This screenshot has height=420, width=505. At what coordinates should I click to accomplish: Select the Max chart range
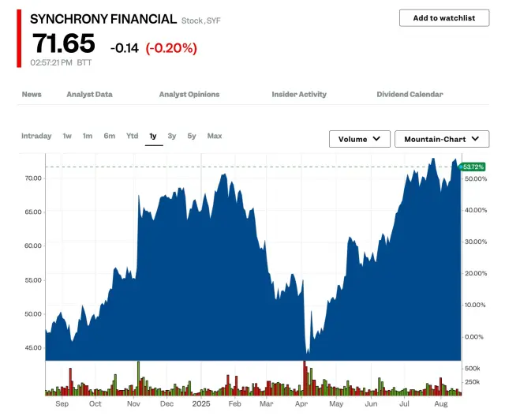tap(215, 136)
